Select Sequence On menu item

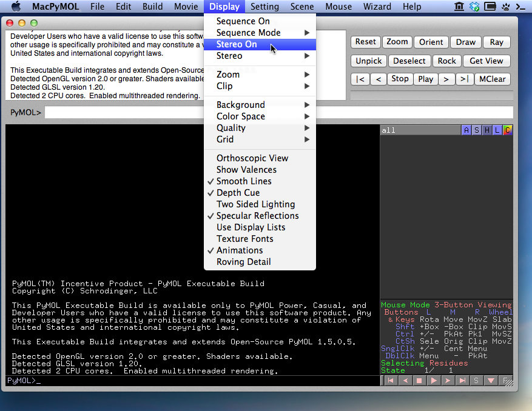coord(260,21)
